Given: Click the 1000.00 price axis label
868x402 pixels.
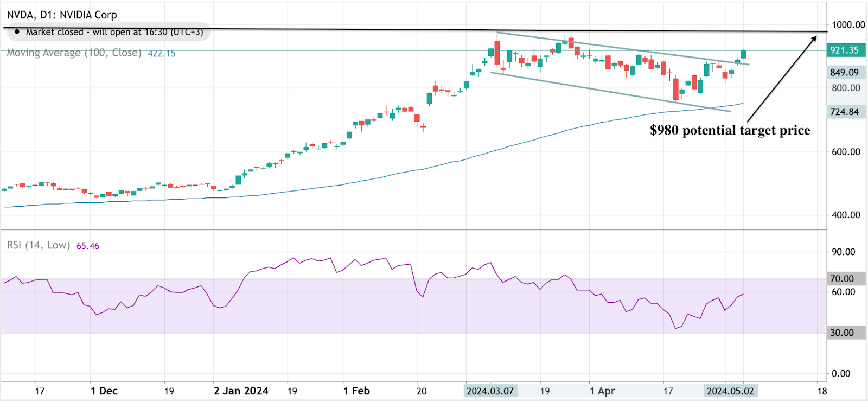Looking at the screenshot, I should coord(848,25).
